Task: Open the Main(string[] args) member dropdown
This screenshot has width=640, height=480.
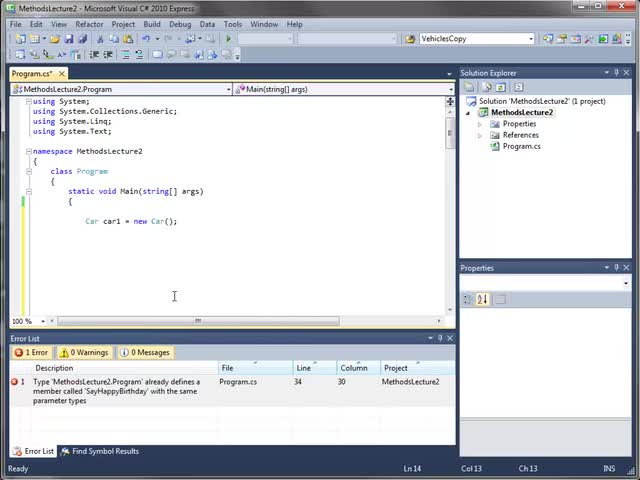Action: point(450,89)
